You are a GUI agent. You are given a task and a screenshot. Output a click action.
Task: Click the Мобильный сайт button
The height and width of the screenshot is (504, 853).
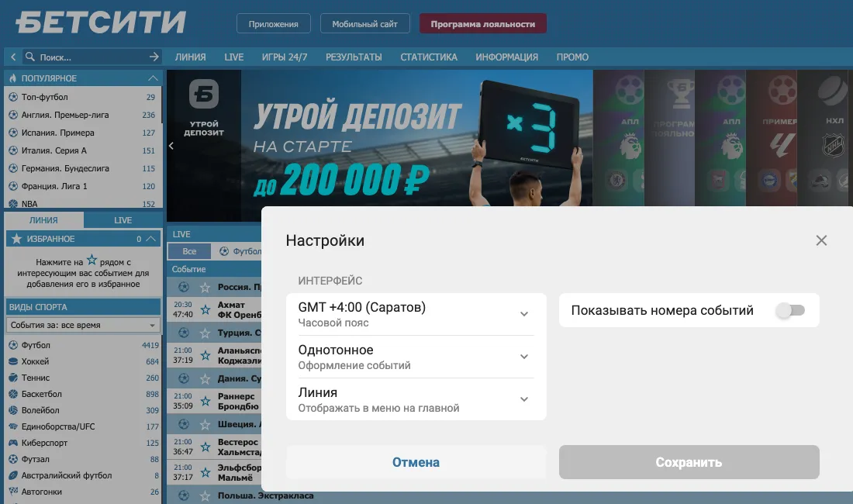[365, 24]
